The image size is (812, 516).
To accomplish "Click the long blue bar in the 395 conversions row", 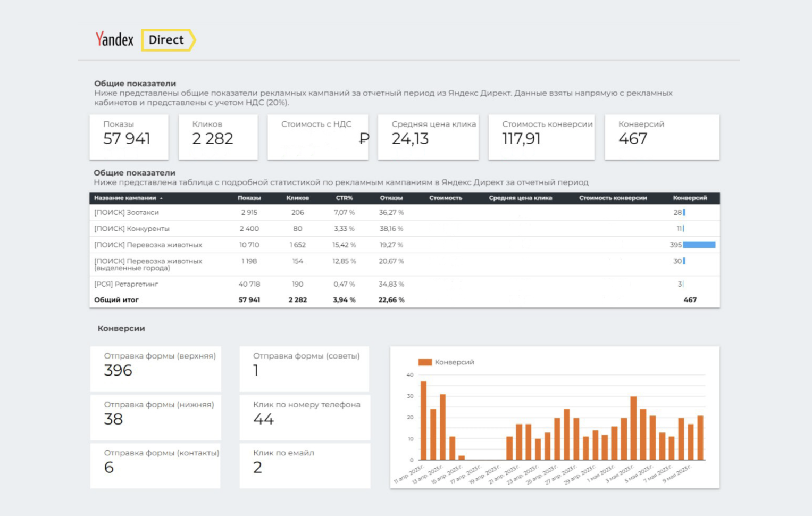I will 699,245.
